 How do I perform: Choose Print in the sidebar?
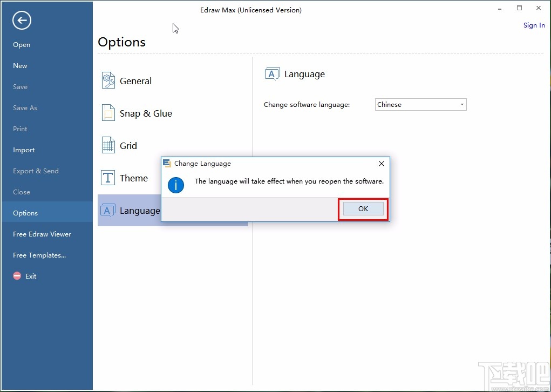pos(20,129)
